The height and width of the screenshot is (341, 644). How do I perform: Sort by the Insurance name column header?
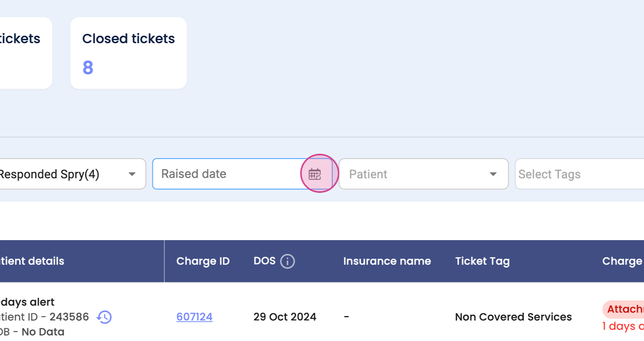387,261
